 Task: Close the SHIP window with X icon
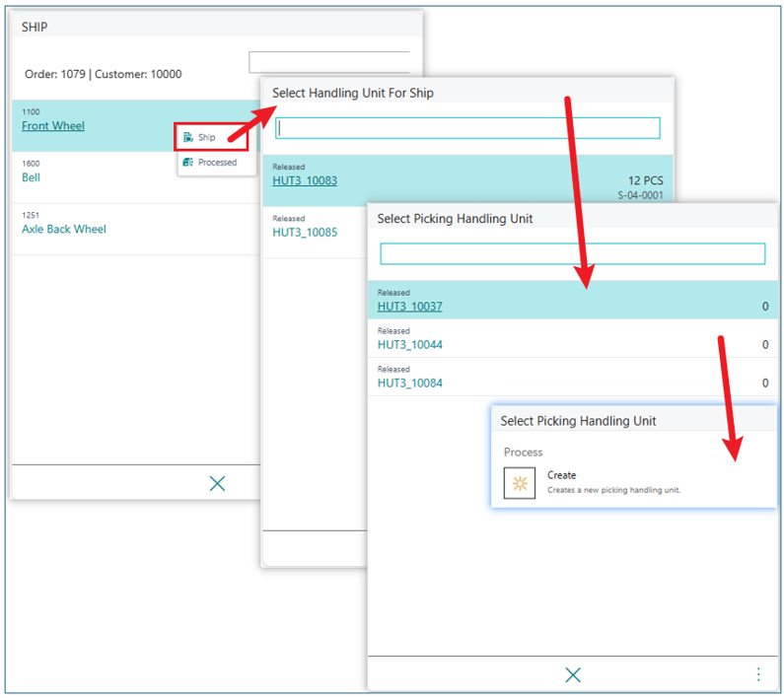coord(218,483)
